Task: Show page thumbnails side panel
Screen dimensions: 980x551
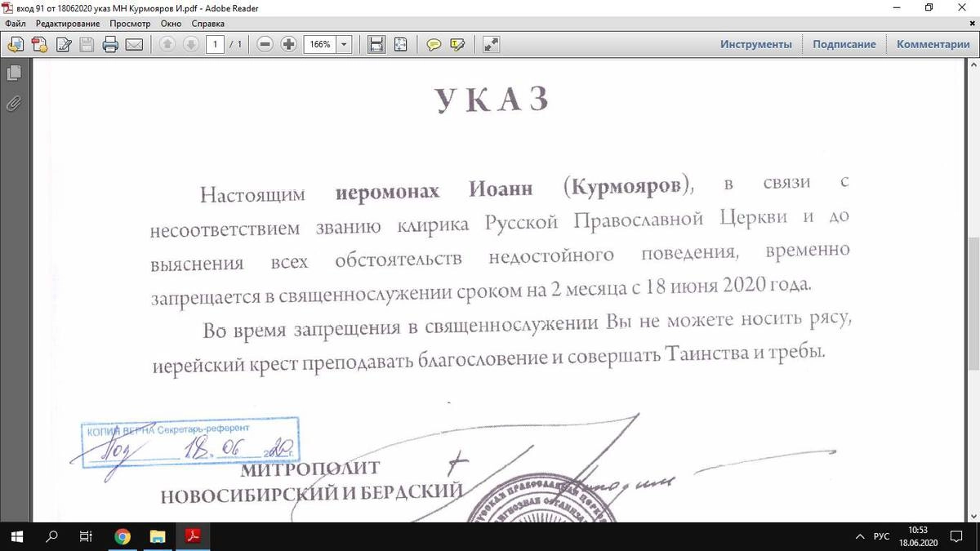Action: tap(13, 73)
